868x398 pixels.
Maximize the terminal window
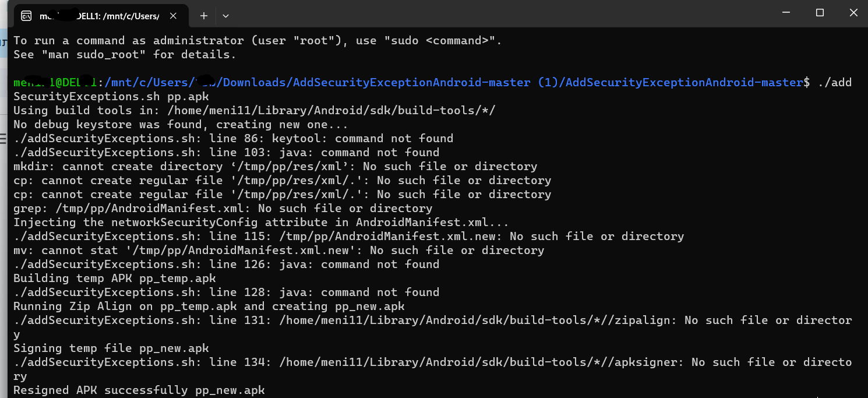pyautogui.click(x=820, y=13)
